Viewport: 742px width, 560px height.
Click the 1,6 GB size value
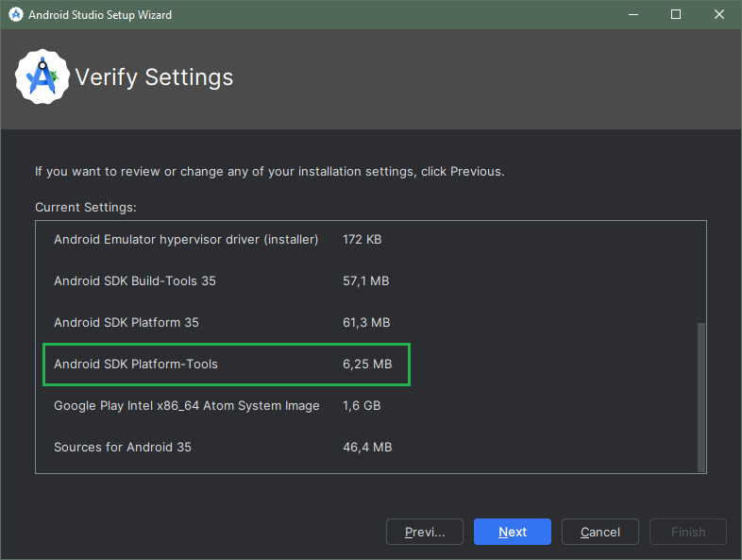tap(362, 406)
